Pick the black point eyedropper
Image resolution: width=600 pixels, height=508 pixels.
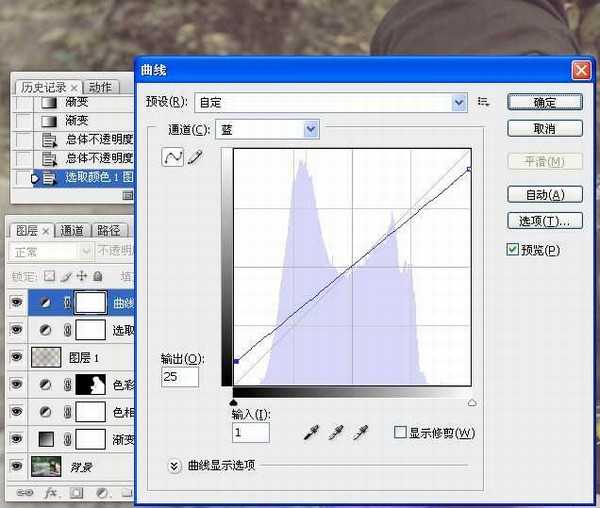tap(312, 432)
